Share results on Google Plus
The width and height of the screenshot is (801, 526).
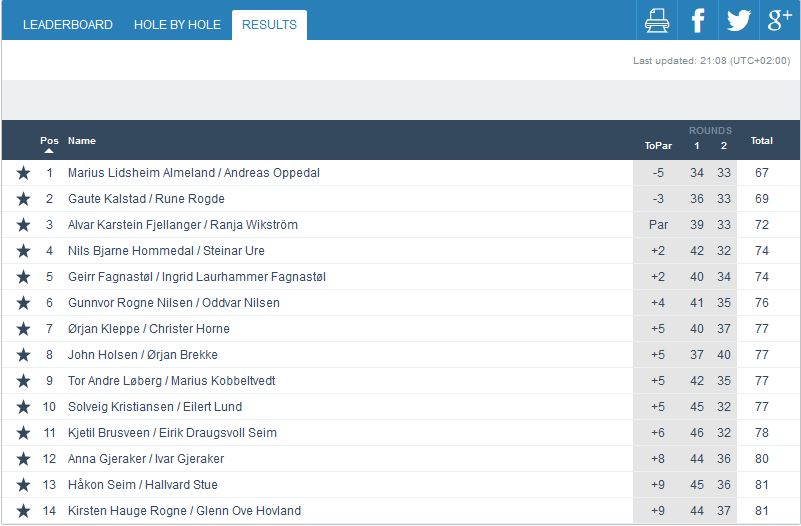click(779, 20)
